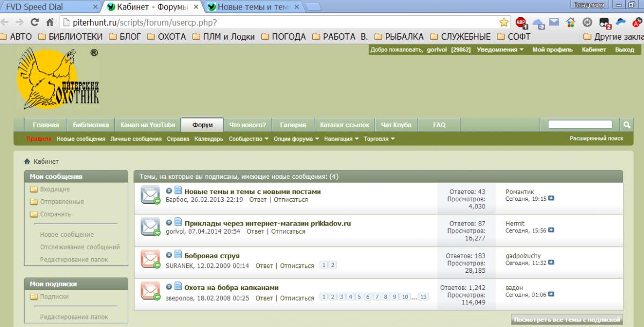Click Посмотреть все темы с подпиской button
This screenshot has width=644, height=327.
tap(567, 319)
